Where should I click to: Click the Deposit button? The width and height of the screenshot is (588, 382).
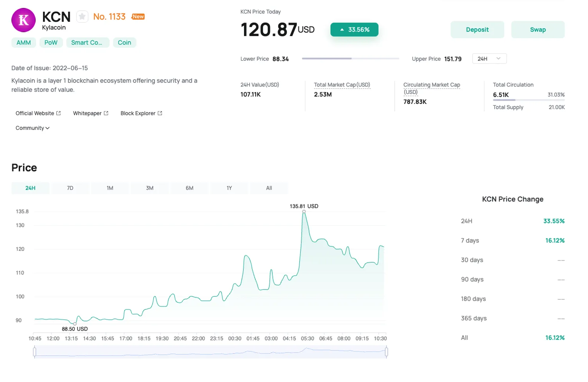[x=477, y=30]
